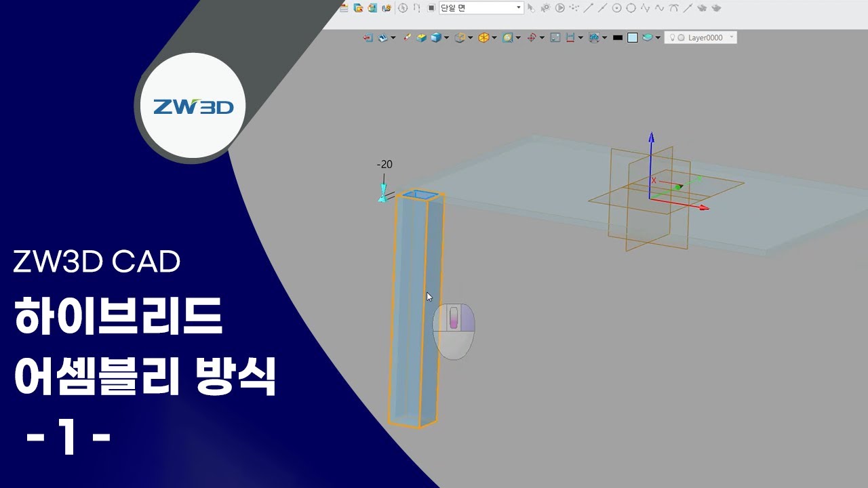Screen dimensions: 868x488
Task: Click the circled play arrow icon
Action: click(x=559, y=8)
